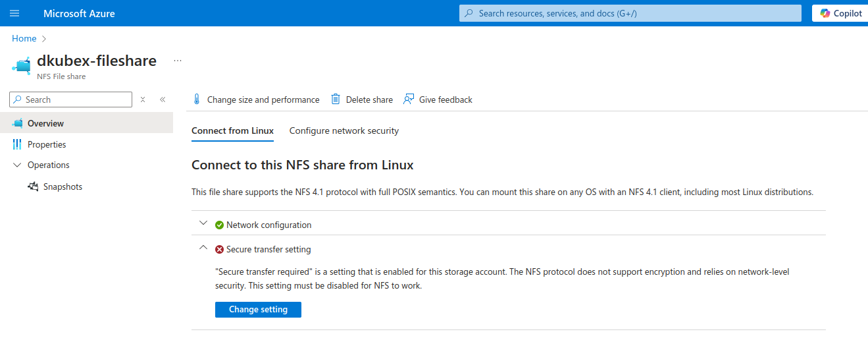This screenshot has width=868, height=342.
Task: Collapse the sidebar with double-chevron icon
Action: point(163,100)
